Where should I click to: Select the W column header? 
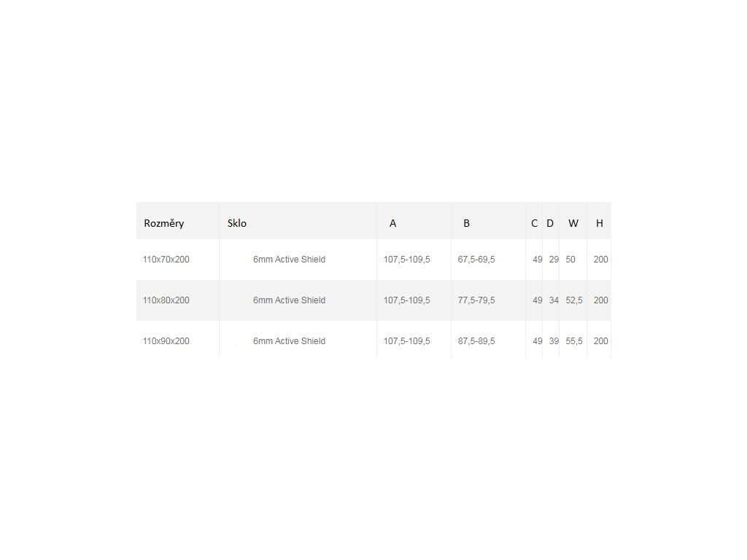coord(573,223)
